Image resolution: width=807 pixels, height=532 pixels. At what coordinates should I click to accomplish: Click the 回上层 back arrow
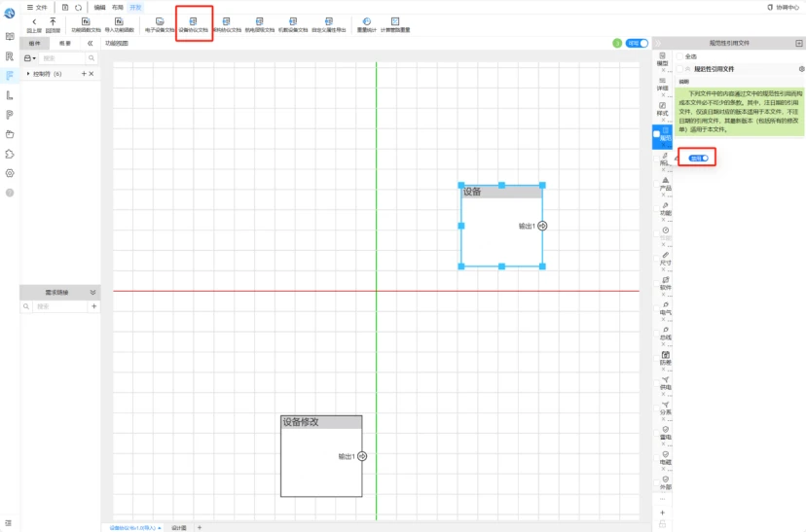pos(34,24)
